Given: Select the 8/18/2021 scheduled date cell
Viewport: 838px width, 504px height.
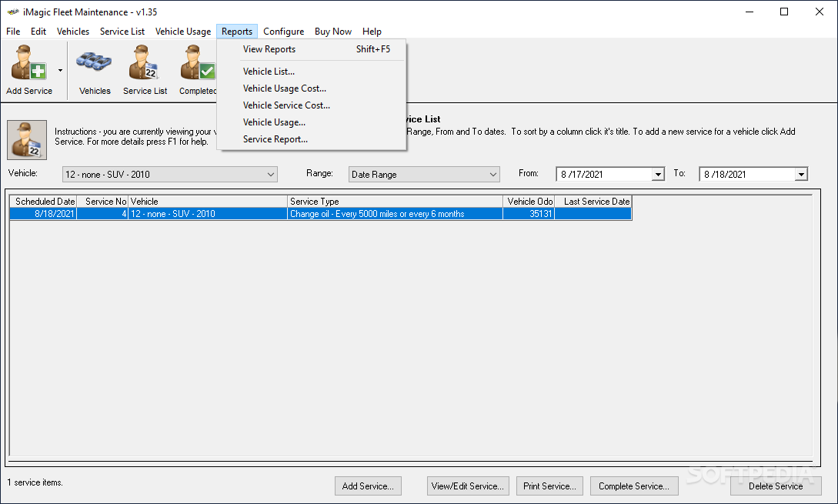Looking at the screenshot, I should pos(43,214).
